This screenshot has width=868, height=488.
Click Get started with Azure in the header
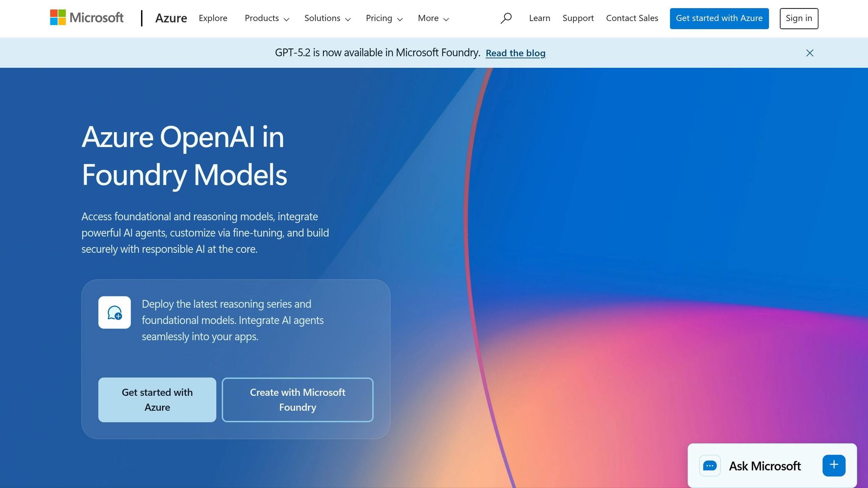[x=719, y=18]
